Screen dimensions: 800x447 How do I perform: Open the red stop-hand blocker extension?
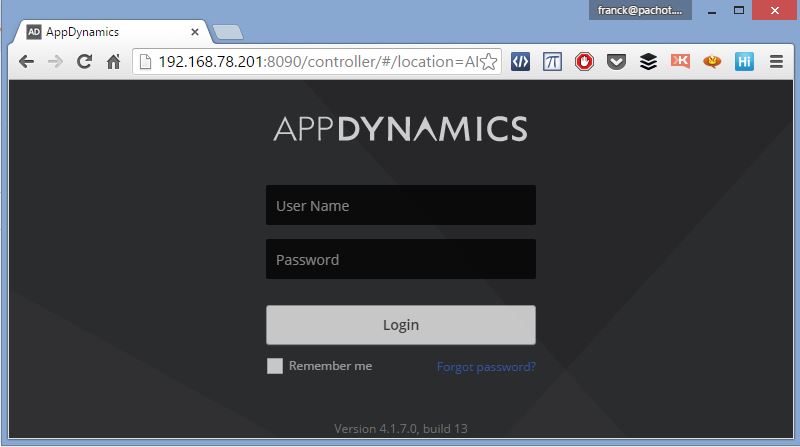(x=584, y=62)
